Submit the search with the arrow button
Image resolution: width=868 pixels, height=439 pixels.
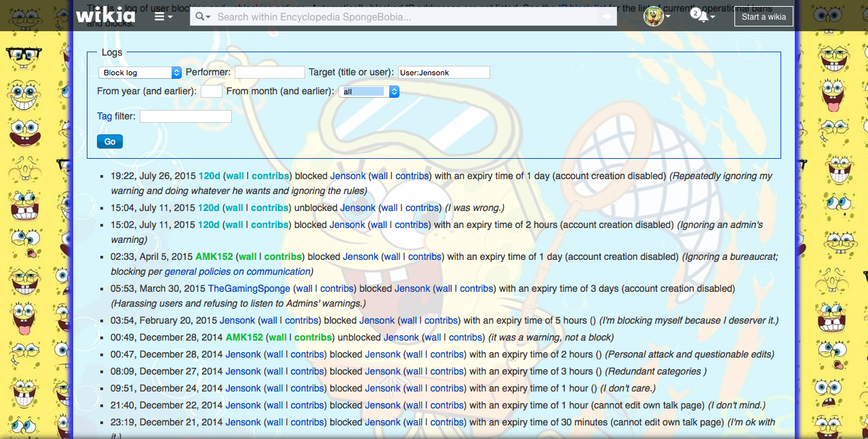(x=607, y=16)
